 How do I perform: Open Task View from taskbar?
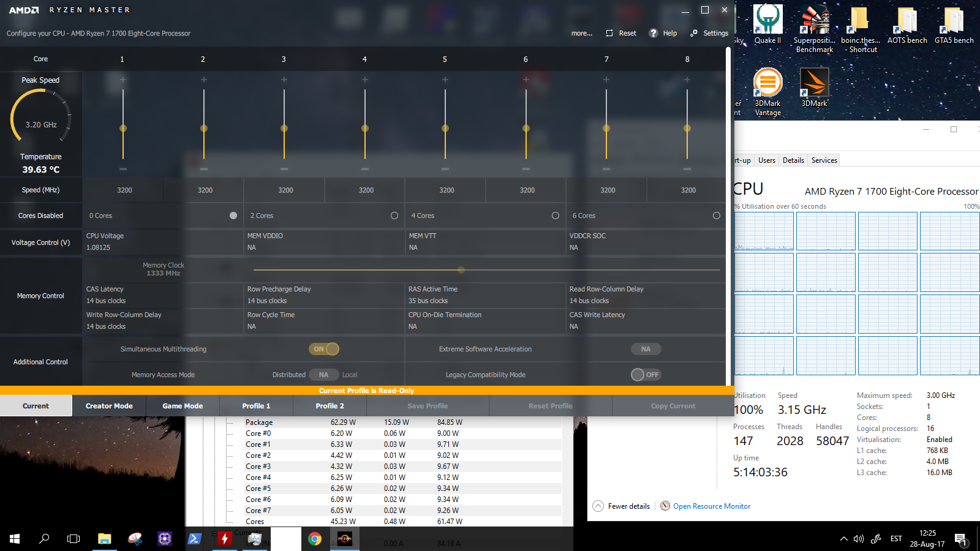tap(73, 539)
